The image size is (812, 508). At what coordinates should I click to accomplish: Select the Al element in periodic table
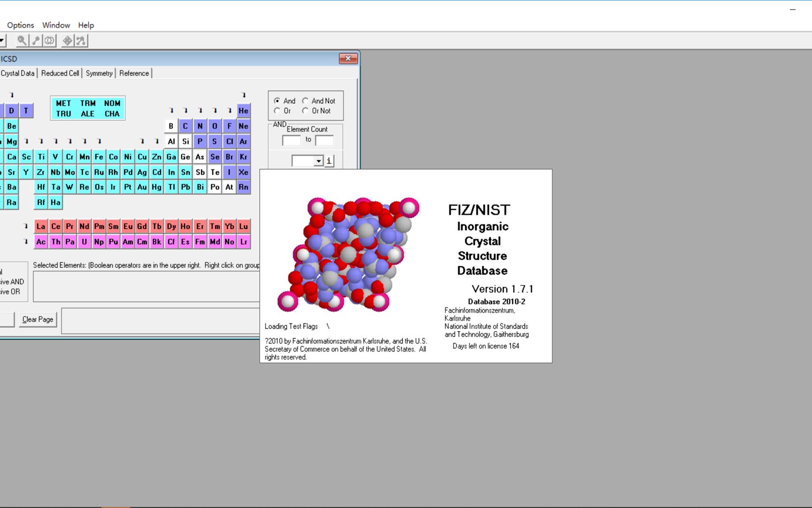(171, 141)
